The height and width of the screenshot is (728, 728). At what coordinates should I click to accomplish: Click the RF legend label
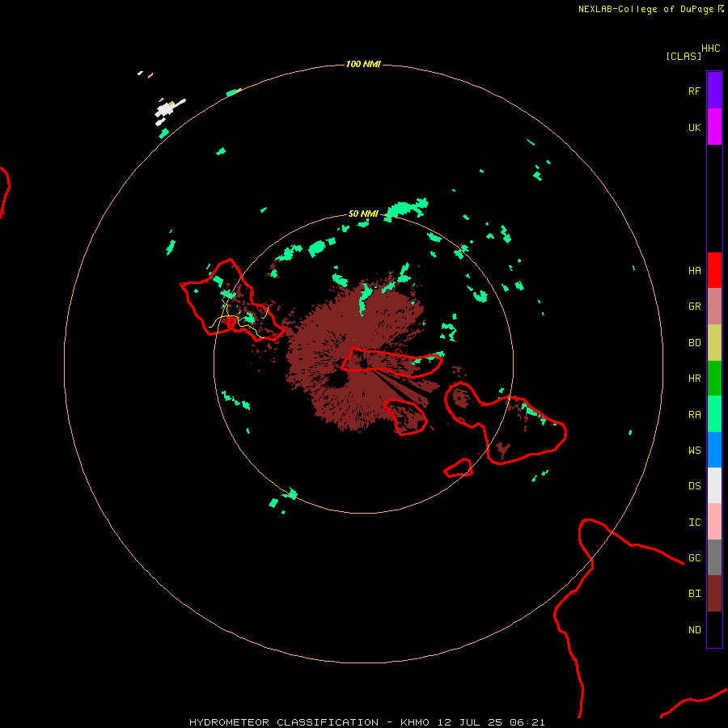(694, 91)
